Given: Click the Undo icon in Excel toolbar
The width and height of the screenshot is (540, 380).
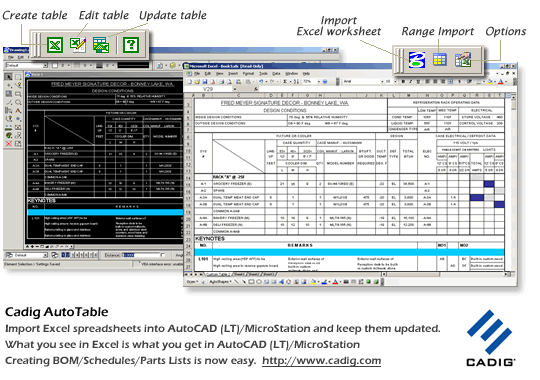Looking at the screenshot, I should point(261,81).
